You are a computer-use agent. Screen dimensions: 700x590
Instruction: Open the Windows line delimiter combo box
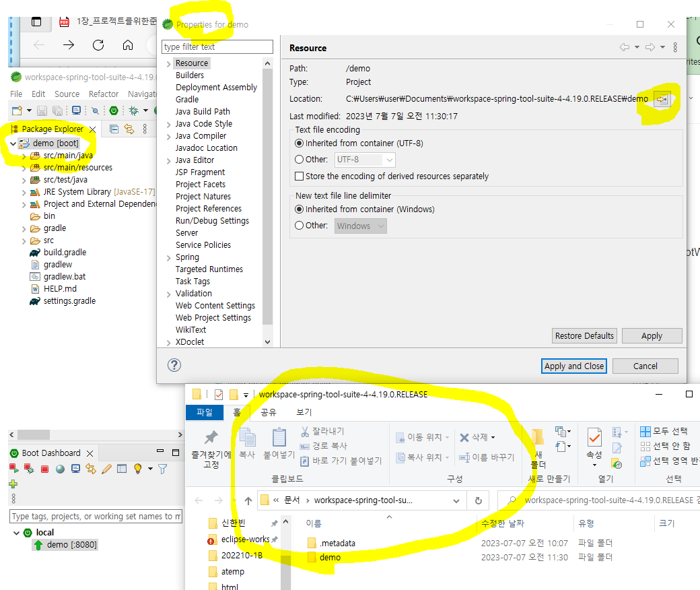tap(360, 226)
